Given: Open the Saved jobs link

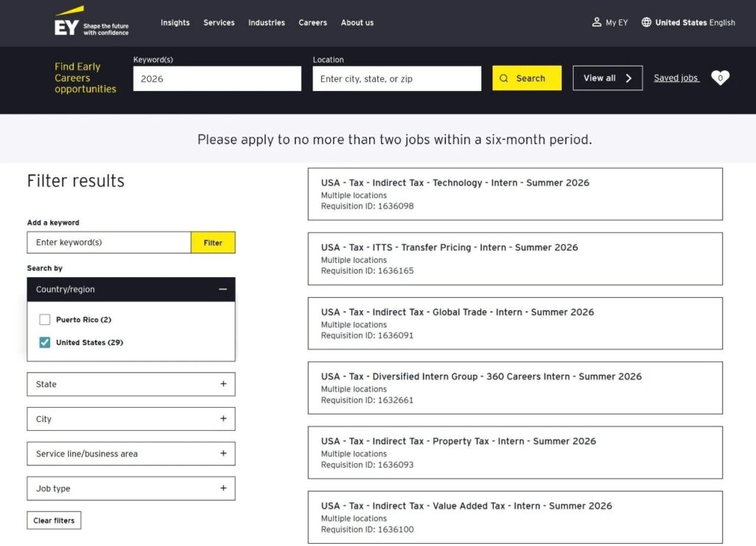Looking at the screenshot, I should [676, 78].
